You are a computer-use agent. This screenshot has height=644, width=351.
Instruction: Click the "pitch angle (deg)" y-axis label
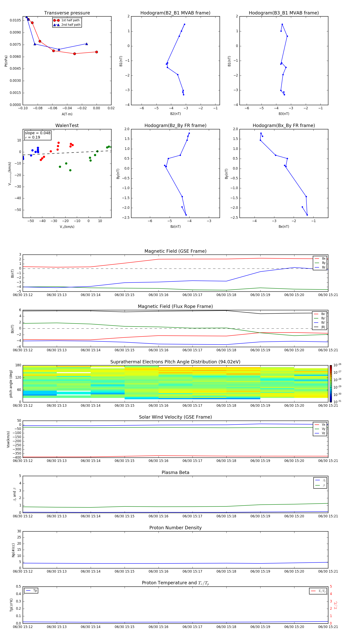coord(11,384)
